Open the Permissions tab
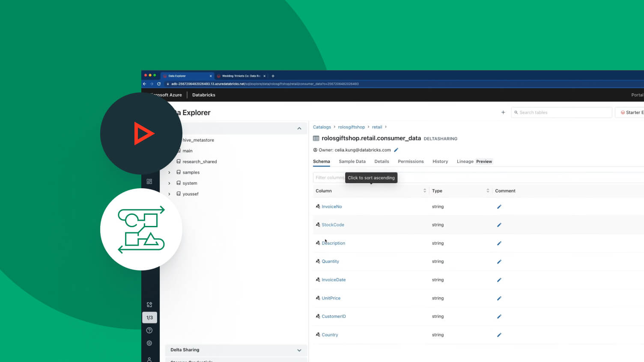This screenshot has height=362, width=644. click(x=410, y=161)
